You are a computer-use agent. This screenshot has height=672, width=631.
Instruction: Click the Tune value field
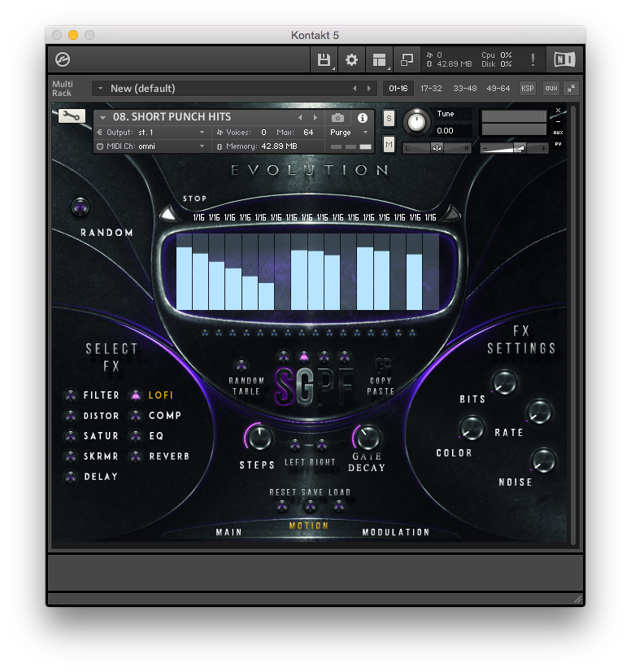pos(453,130)
